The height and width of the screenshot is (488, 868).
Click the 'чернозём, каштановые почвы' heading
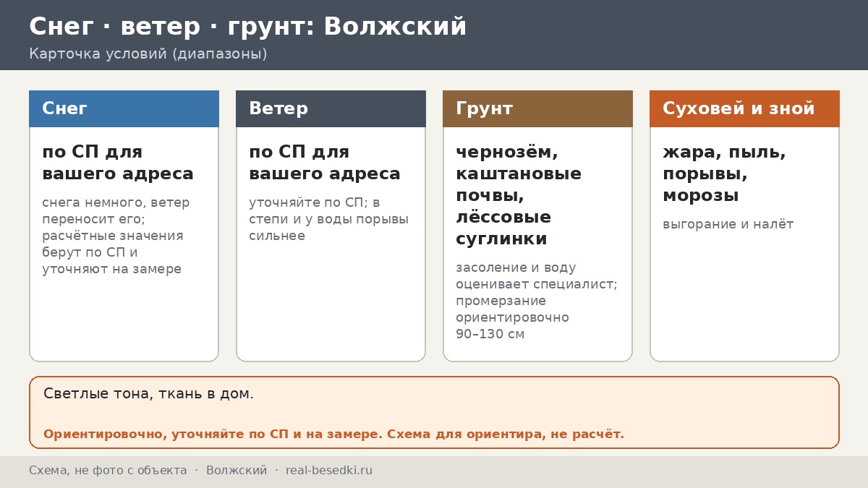pyautogui.click(x=519, y=196)
